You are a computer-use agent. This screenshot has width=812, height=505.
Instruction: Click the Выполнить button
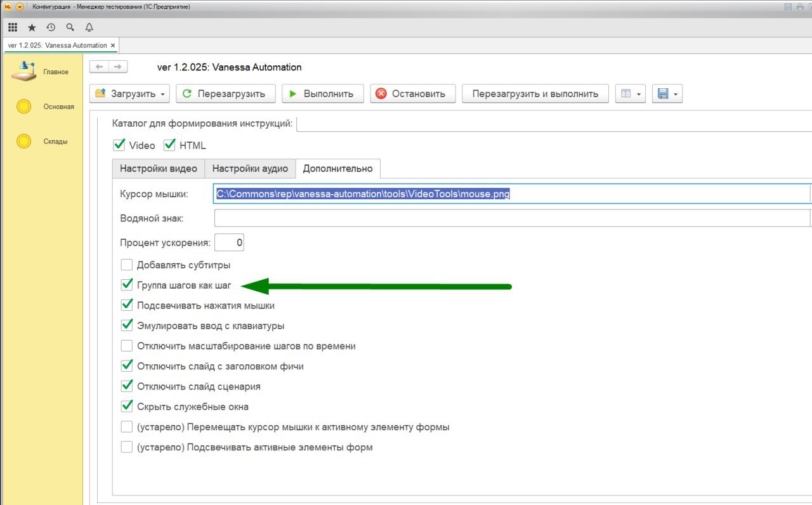tap(322, 93)
